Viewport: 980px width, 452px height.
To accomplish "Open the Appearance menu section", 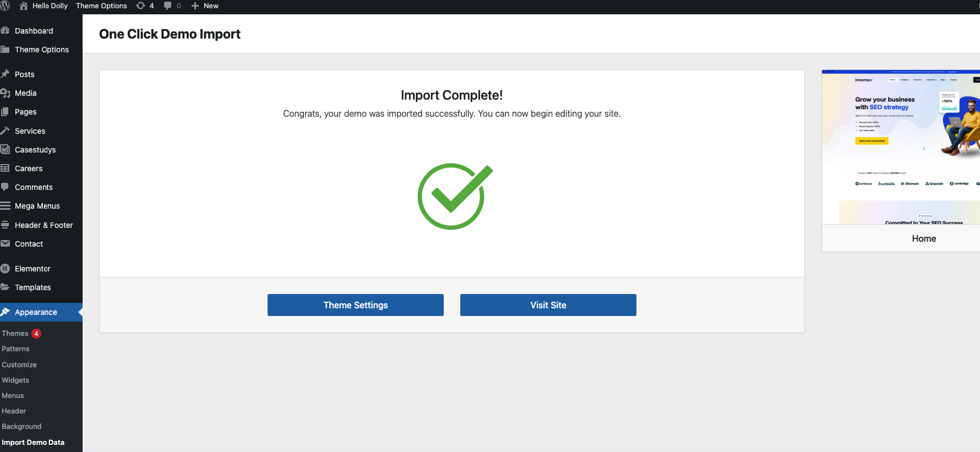I will [36, 312].
